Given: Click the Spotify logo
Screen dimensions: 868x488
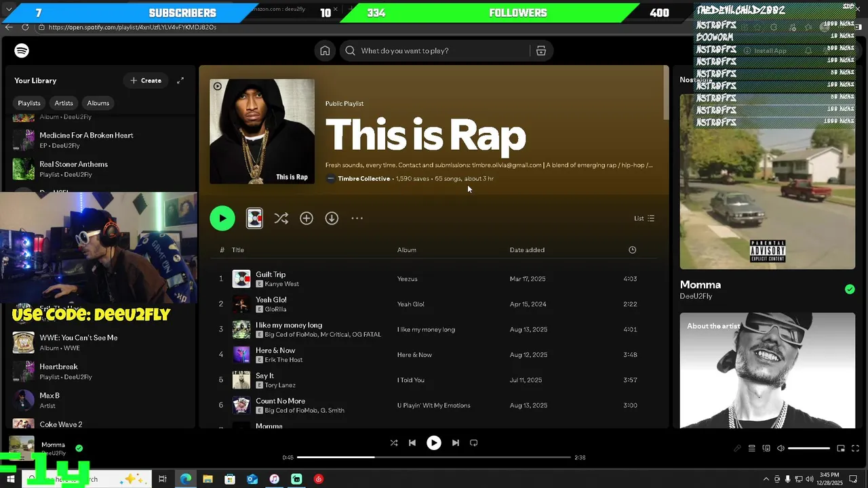Looking at the screenshot, I should (22, 51).
